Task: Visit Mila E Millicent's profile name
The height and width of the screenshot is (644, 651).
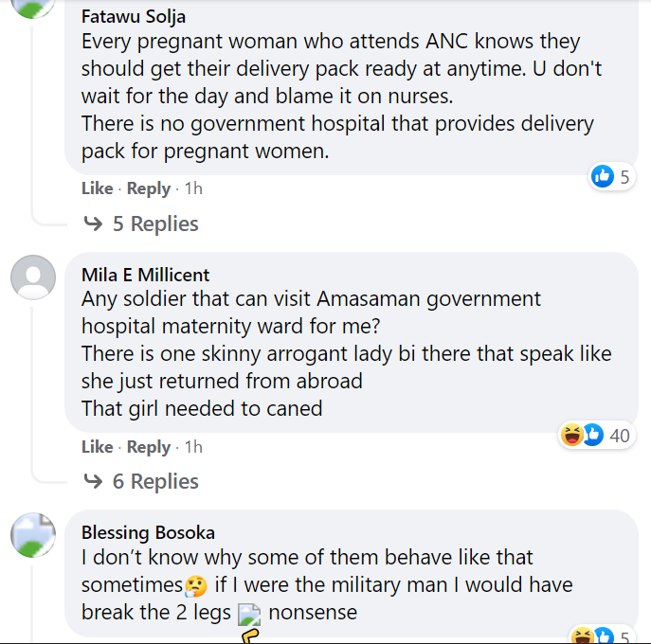Action: [145, 275]
